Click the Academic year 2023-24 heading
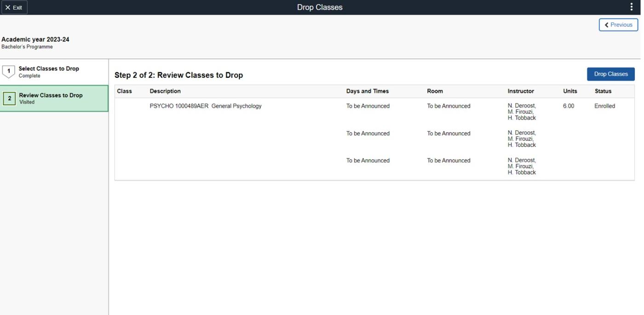 tap(35, 40)
